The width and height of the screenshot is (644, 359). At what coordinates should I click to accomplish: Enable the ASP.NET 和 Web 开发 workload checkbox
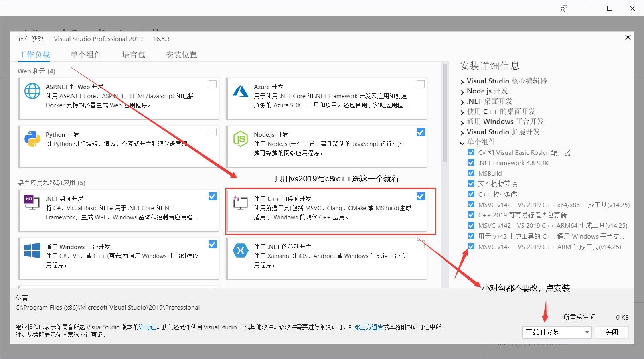point(213,84)
